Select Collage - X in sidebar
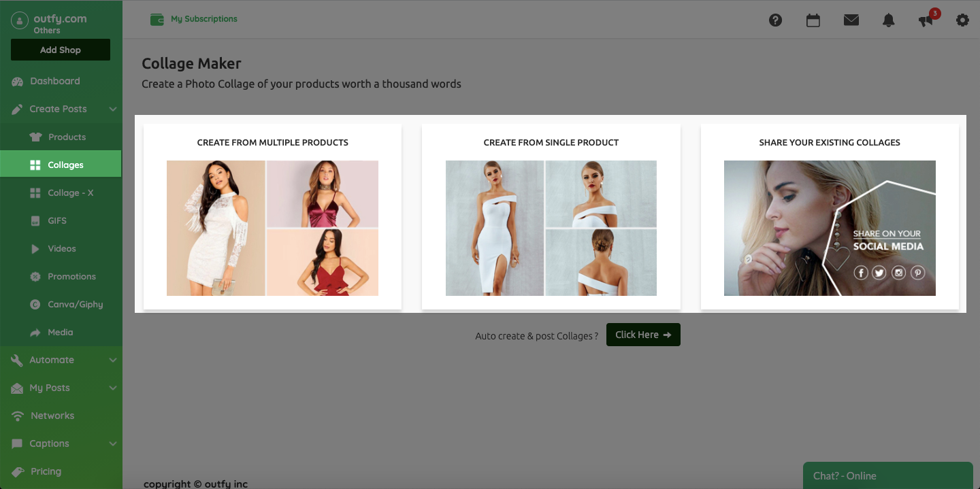Image resolution: width=980 pixels, height=489 pixels. (x=70, y=193)
